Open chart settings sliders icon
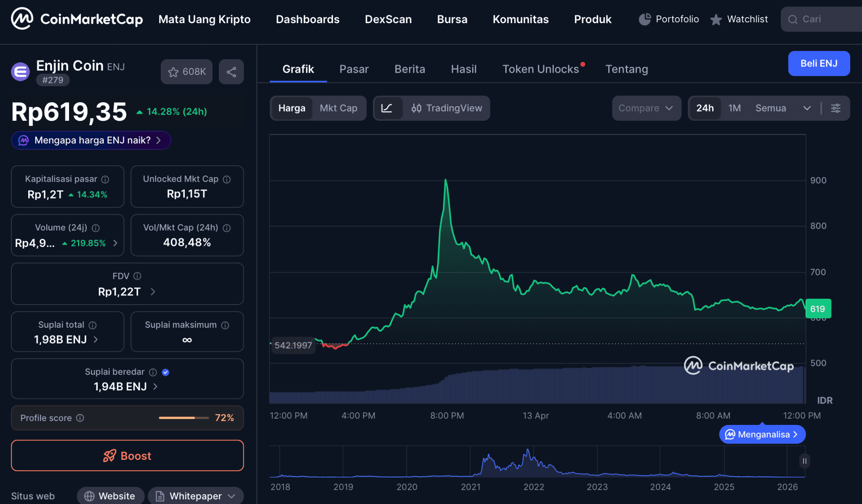862x504 pixels. point(835,108)
